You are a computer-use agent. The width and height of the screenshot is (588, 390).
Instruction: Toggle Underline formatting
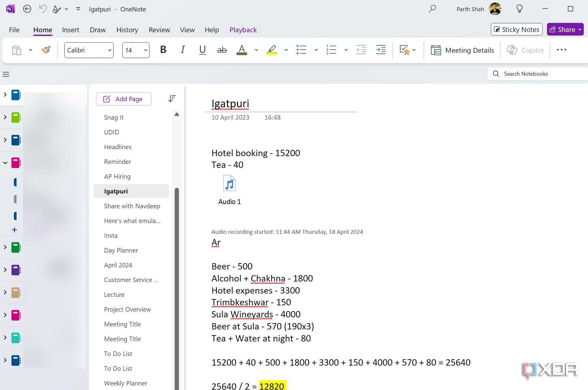(202, 50)
